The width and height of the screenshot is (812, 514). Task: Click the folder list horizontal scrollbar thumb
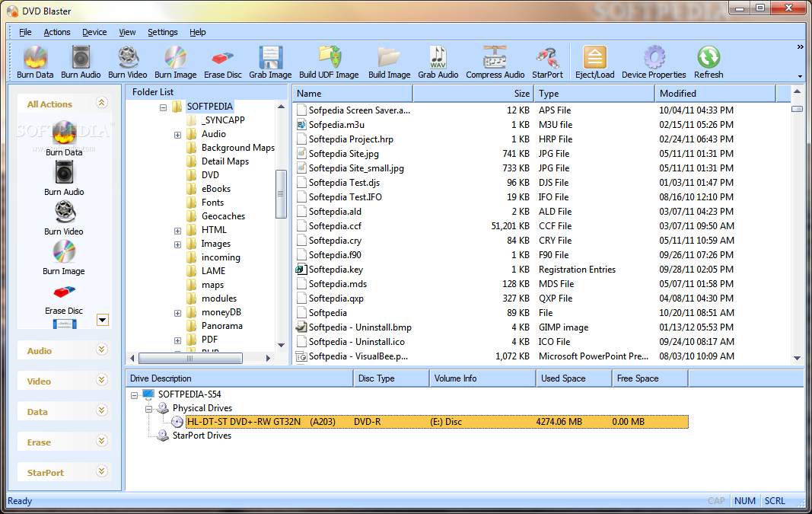tap(190, 358)
